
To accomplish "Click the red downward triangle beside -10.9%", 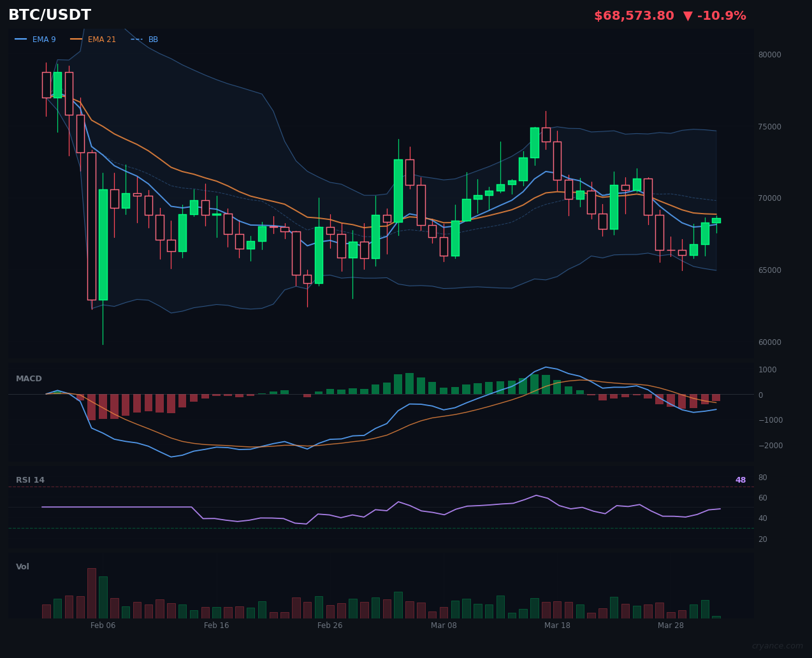I will click(688, 15).
